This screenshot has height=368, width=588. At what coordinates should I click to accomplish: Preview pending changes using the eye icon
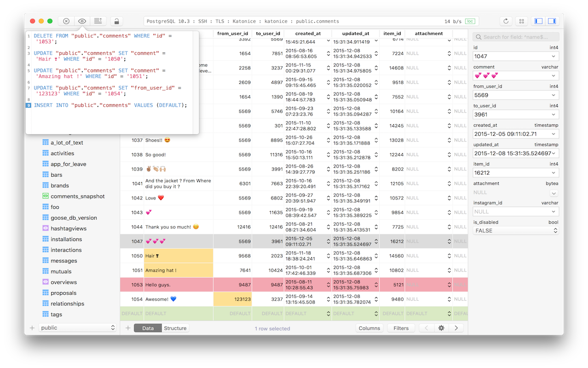(82, 21)
